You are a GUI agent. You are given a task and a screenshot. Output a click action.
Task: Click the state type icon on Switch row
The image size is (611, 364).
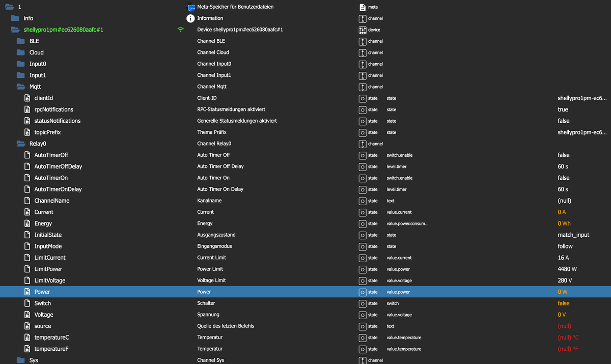click(x=363, y=303)
